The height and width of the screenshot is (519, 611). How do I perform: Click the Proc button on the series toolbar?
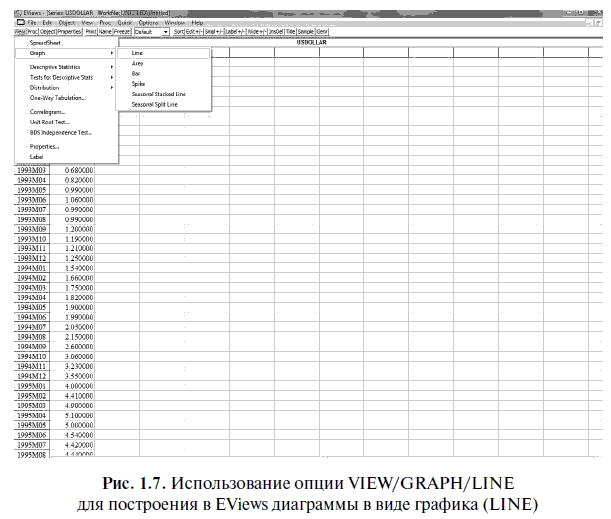click(x=32, y=32)
